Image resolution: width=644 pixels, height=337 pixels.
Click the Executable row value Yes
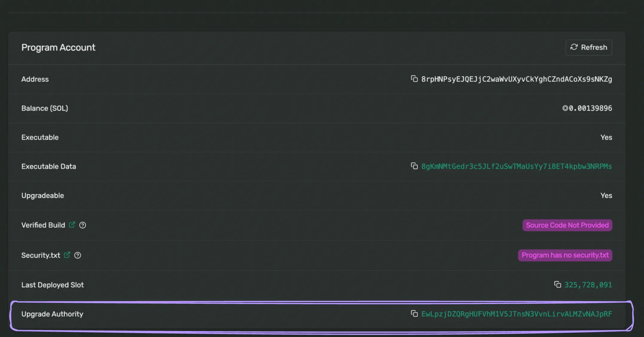pyautogui.click(x=606, y=137)
